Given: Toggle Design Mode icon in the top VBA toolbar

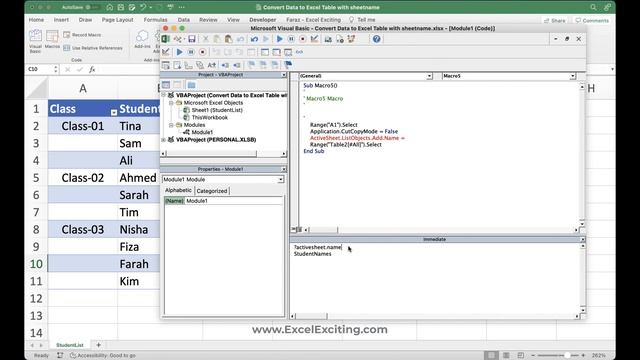Looking at the screenshot, I should coord(314,39).
